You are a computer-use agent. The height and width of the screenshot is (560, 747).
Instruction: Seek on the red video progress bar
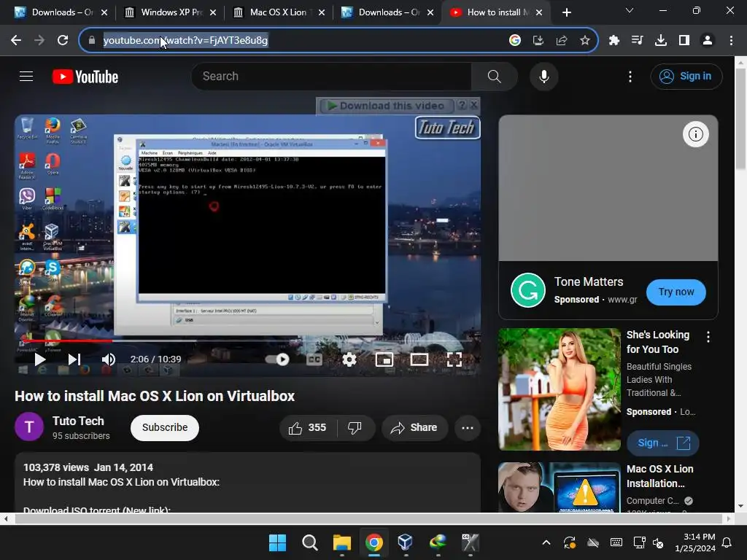tap(66, 341)
